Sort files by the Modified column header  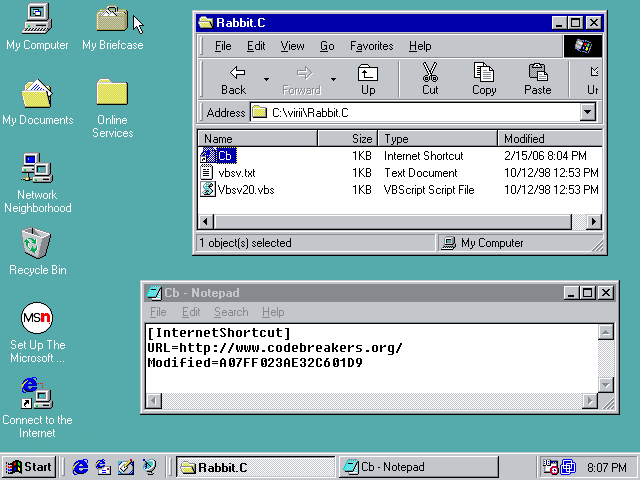click(550, 139)
